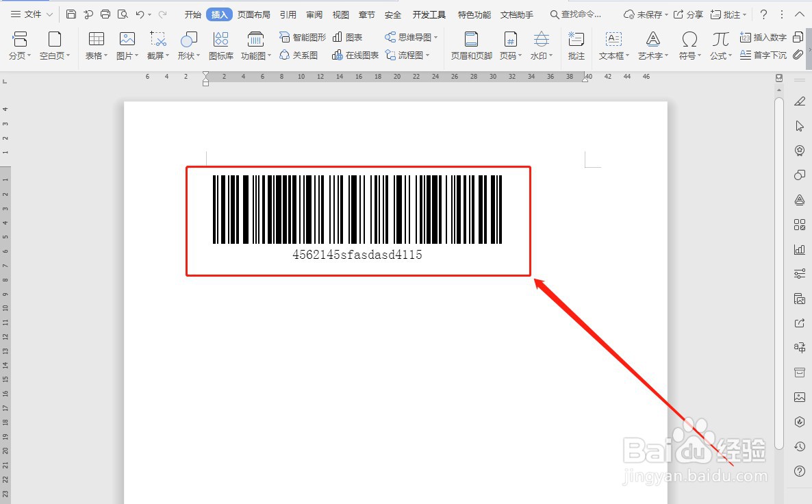Open the 图片 picture tool
The height and width of the screenshot is (504, 812).
pyautogui.click(x=127, y=46)
